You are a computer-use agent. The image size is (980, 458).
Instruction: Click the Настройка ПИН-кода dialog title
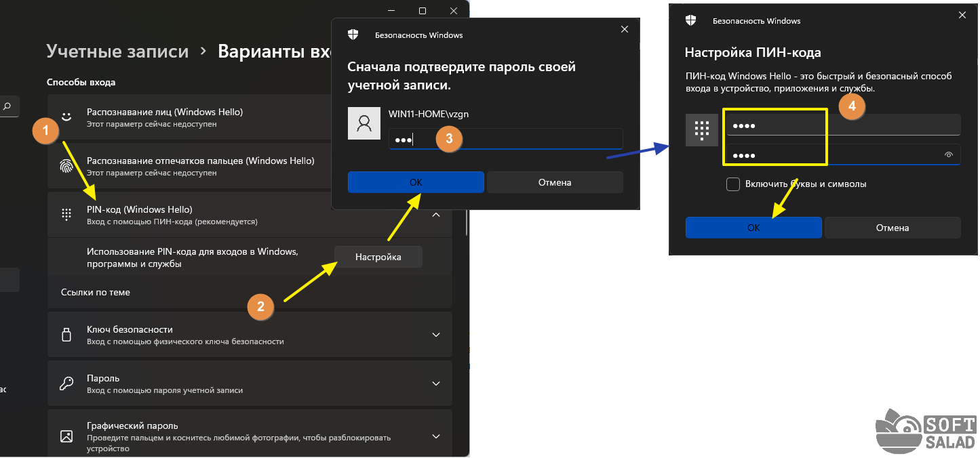[x=753, y=52]
